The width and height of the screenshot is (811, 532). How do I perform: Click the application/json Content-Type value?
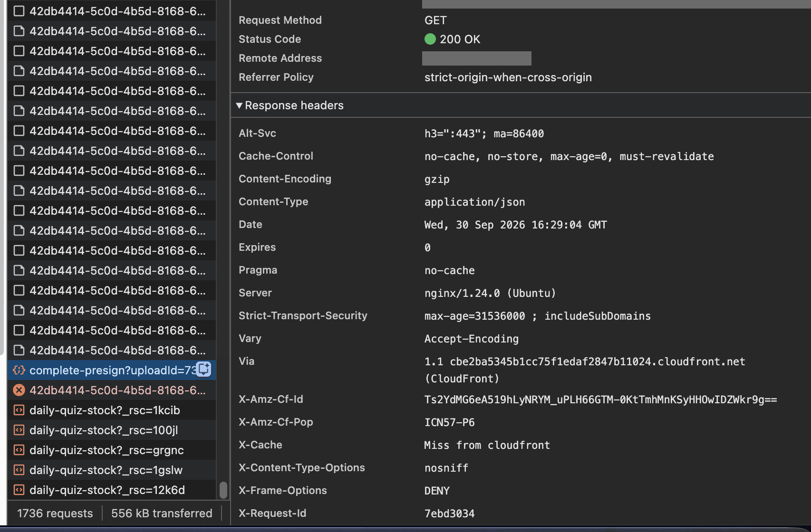click(474, 202)
